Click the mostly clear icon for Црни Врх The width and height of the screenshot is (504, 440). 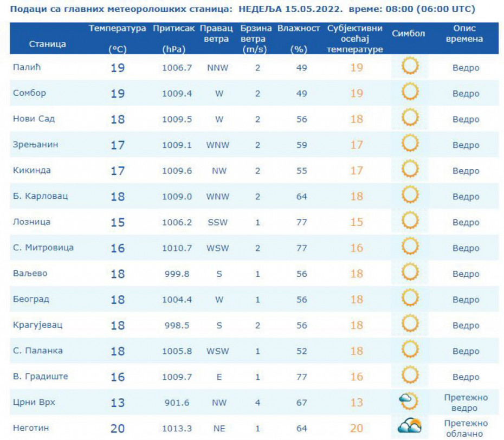409,401
